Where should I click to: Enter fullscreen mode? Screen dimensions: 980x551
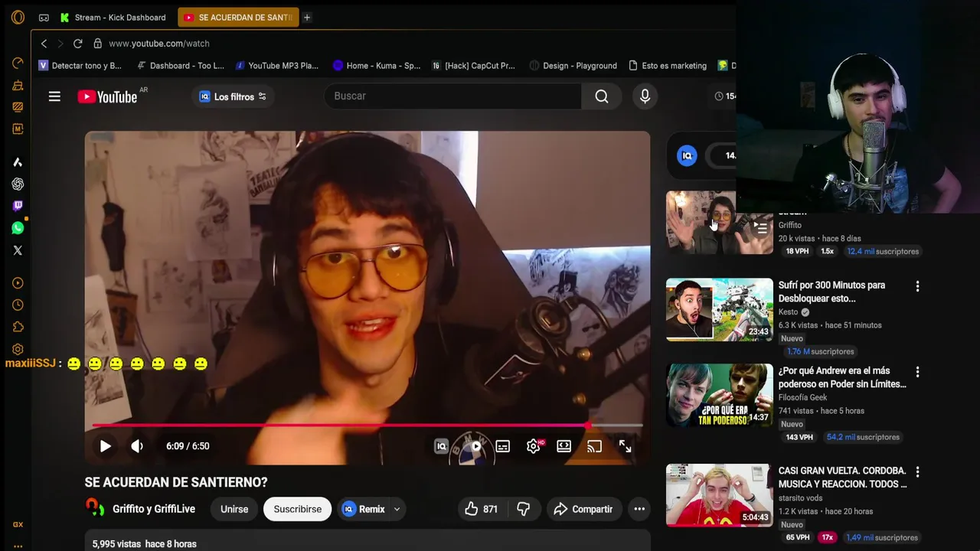pos(625,446)
